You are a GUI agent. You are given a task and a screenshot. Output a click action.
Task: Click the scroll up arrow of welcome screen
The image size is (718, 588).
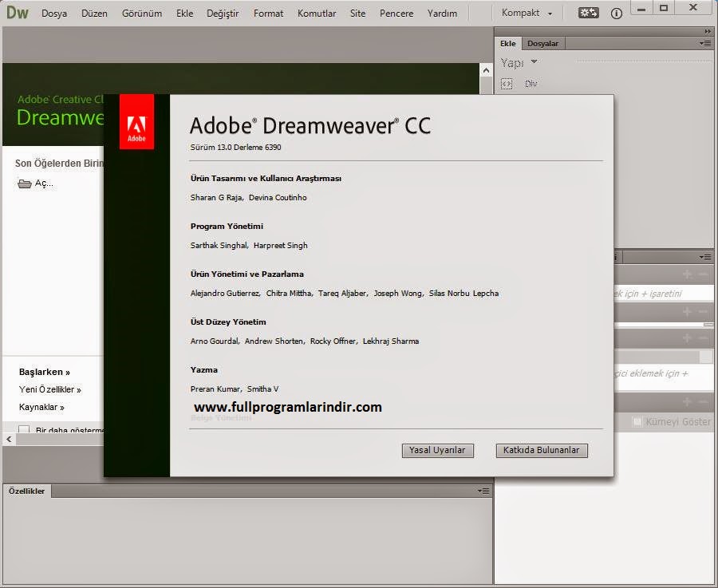point(486,70)
